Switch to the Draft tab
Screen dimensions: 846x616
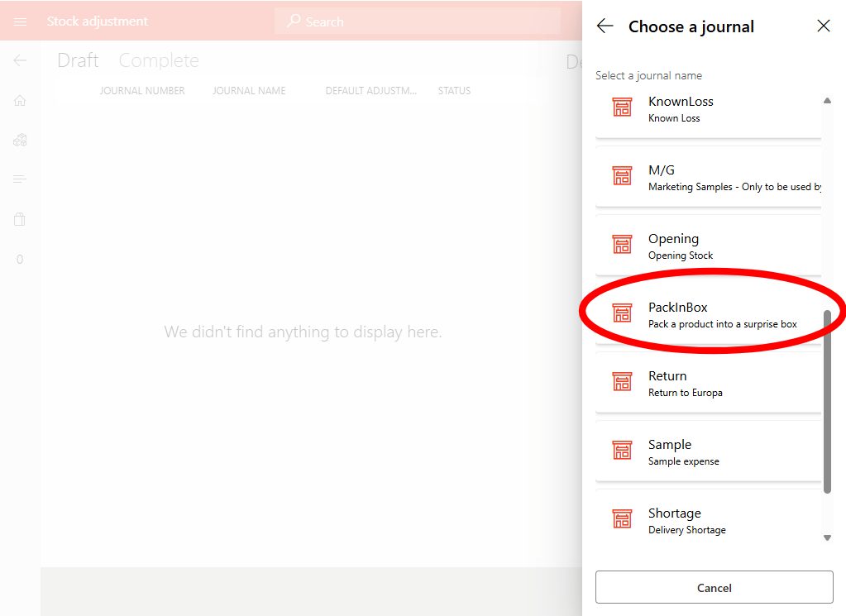(x=78, y=60)
